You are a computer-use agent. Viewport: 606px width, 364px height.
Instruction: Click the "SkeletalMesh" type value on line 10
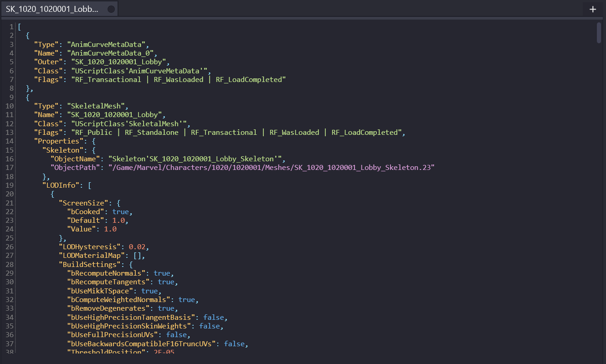tap(96, 106)
